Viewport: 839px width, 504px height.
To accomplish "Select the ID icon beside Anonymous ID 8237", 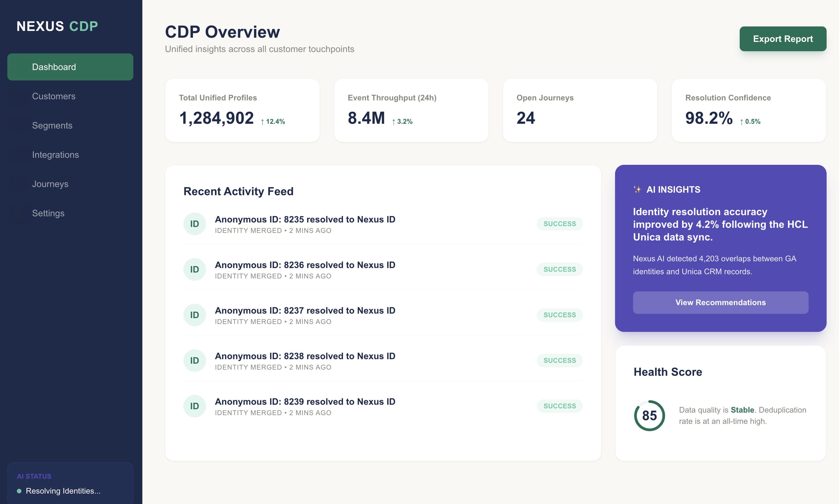I will (x=195, y=315).
